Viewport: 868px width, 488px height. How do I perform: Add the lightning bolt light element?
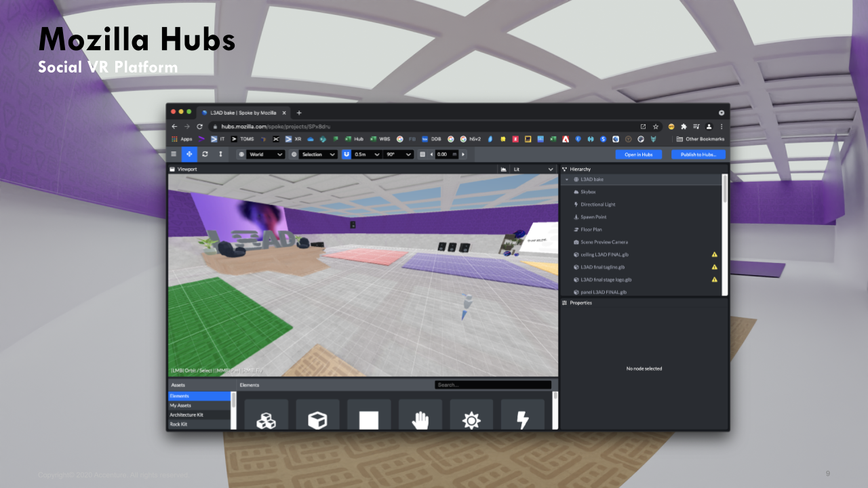(x=523, y=415)
